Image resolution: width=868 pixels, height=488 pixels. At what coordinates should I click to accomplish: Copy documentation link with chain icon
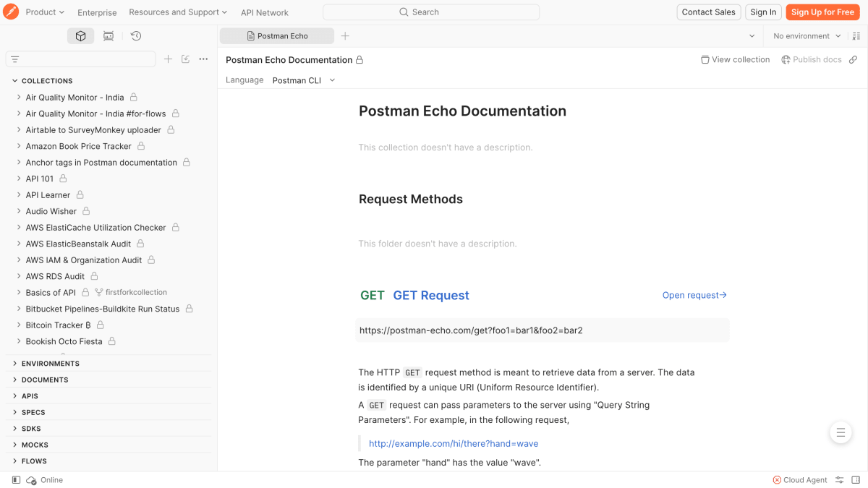pos(854,60)
